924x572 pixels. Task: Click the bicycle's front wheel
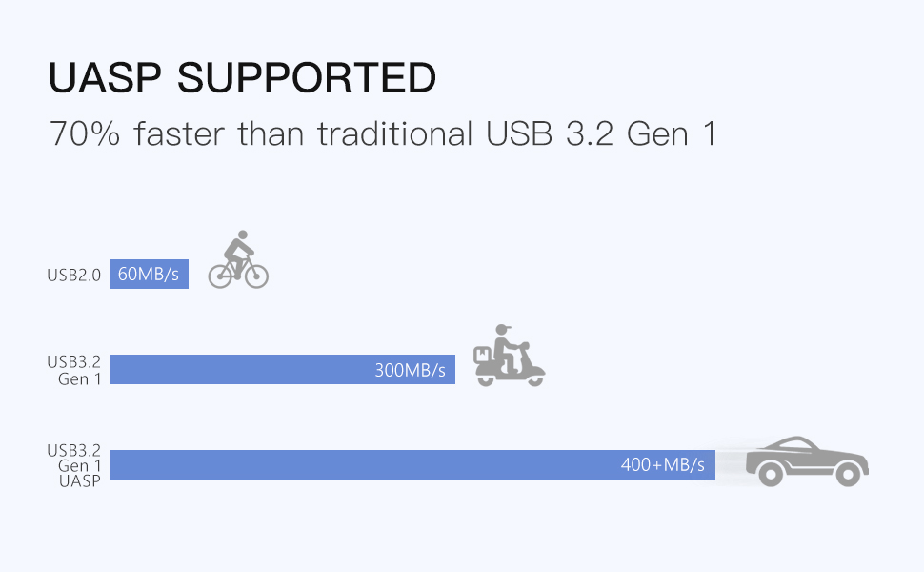(x=255, y=275)
